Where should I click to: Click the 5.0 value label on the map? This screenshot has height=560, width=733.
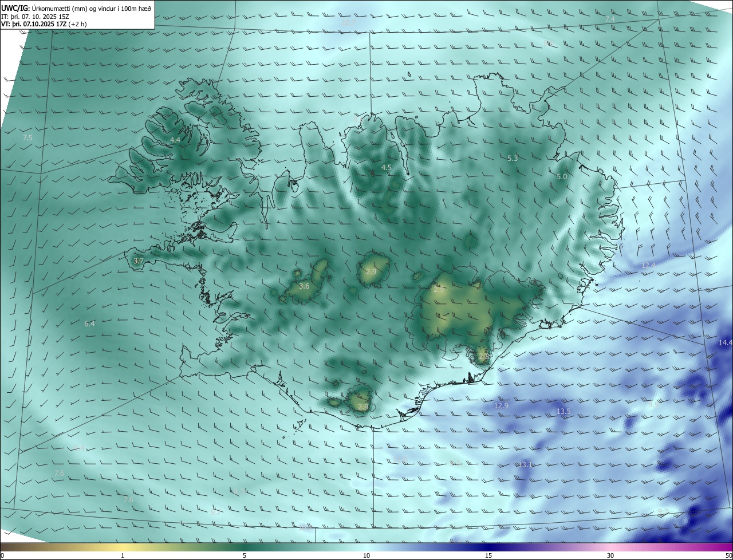click(x=562, y=177)
